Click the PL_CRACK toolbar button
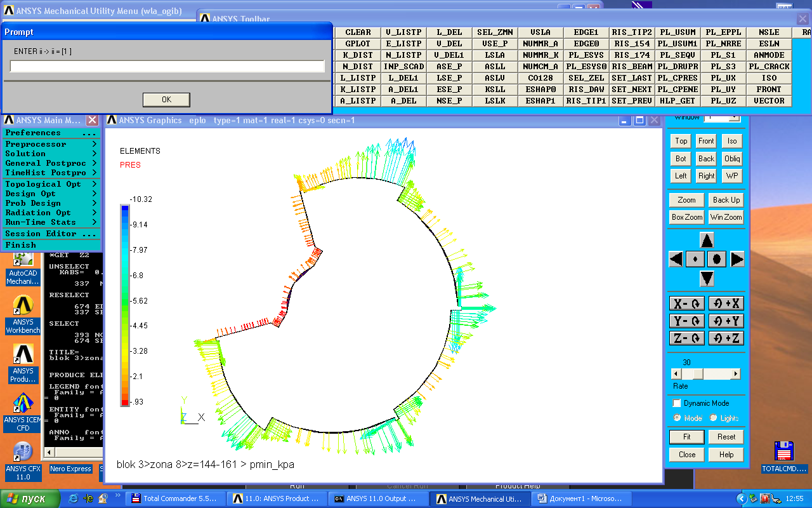The width and height of the screenshot is (812, 508). 769,67
